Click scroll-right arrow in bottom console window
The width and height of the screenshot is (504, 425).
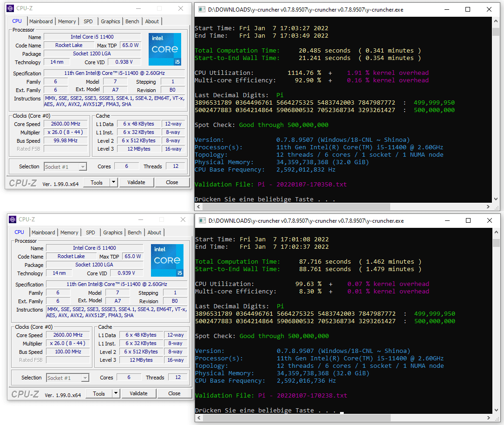(x=488, y=418)
